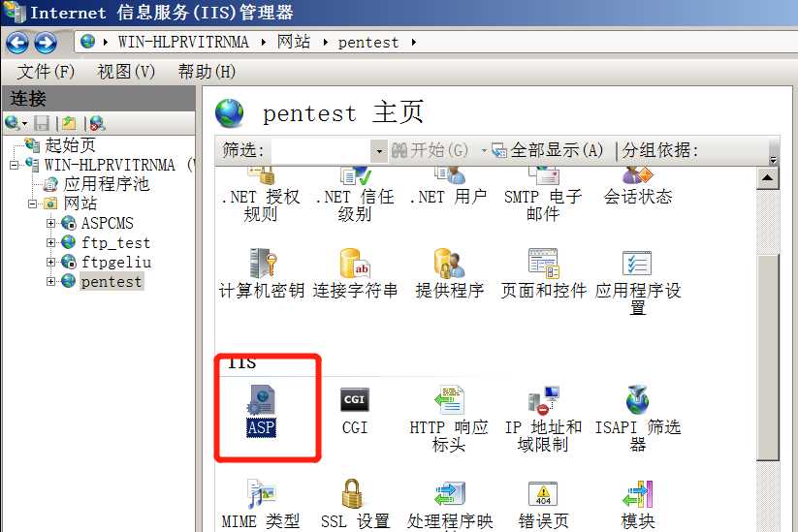Select the ftpgeliu site
Screen dimensions: 798x532
pos(116,262)
